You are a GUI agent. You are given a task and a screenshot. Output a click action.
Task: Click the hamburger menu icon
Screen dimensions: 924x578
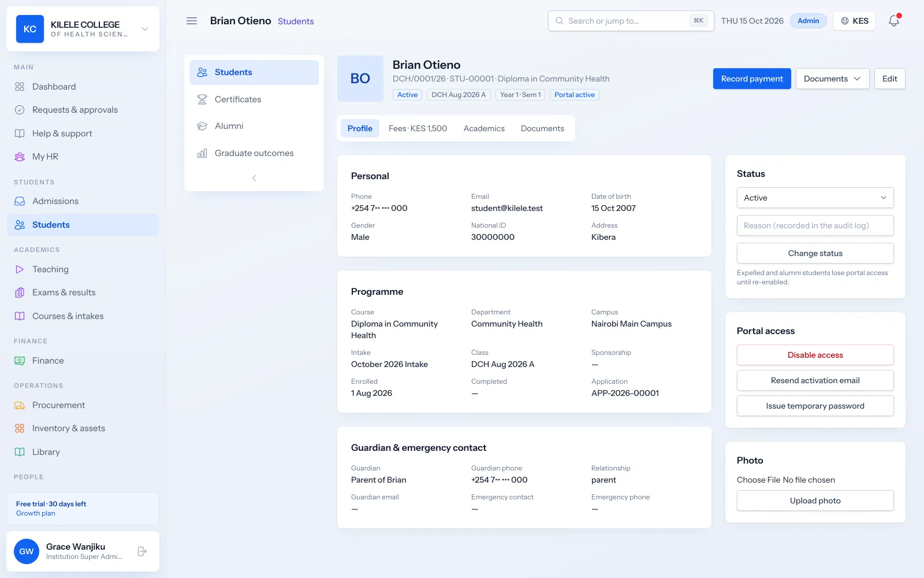pyautogui.click(x=192, y=21)
